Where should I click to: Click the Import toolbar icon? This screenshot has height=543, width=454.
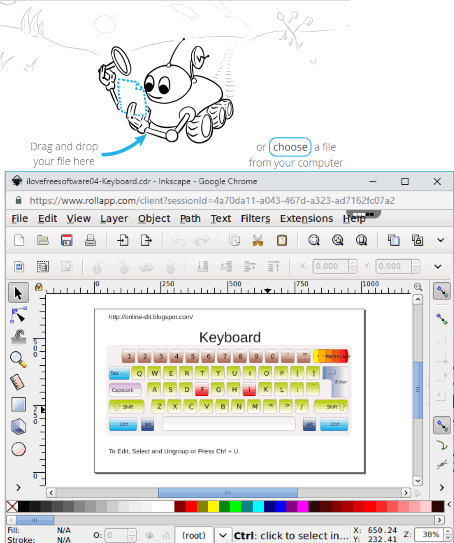pos(123,240)
